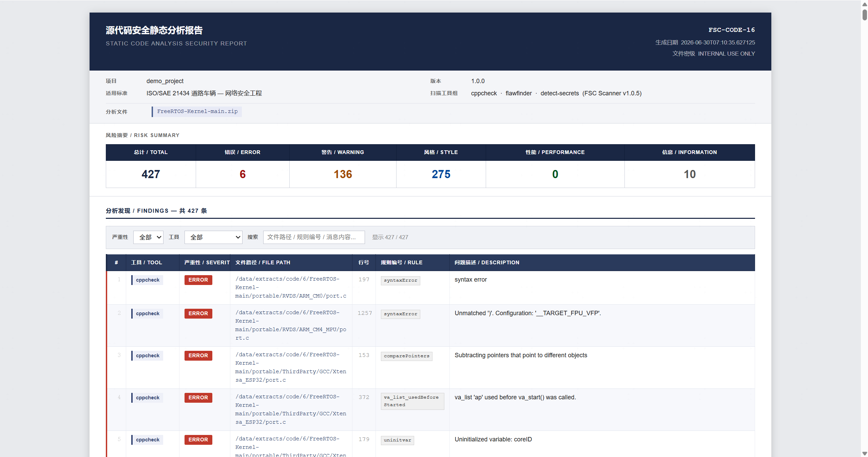
Task: Click the scrollbar down arrow
Action: (865, 454)
